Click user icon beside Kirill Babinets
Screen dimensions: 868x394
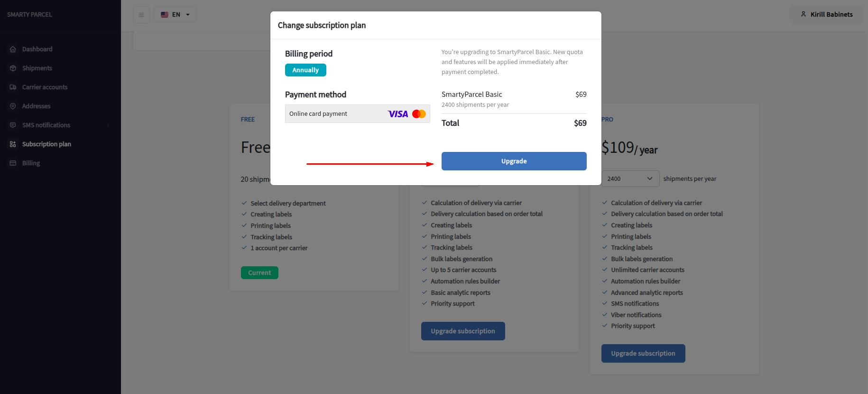point(803,14)
